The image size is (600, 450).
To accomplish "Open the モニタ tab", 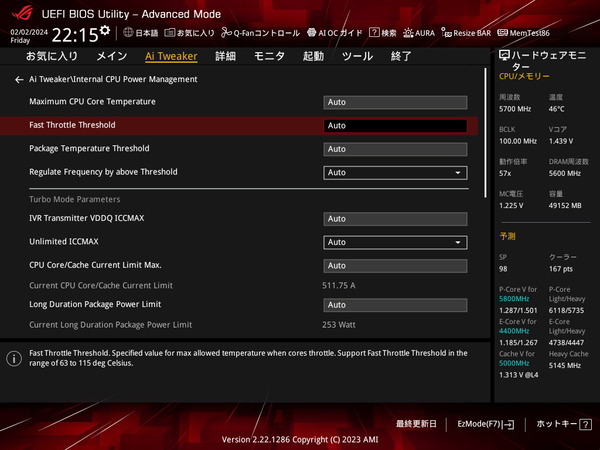I will [269, 56].
